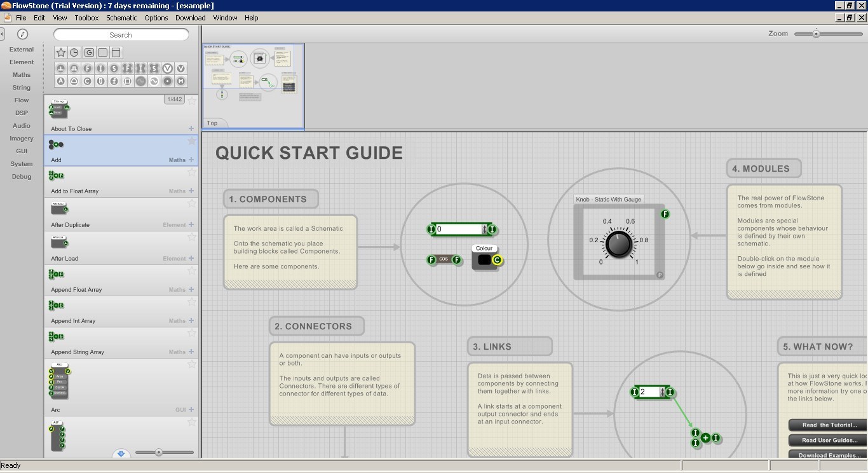Filter by Colour connector C icon
The width and height of the screenshot is (868, 473).
(88, 81)
